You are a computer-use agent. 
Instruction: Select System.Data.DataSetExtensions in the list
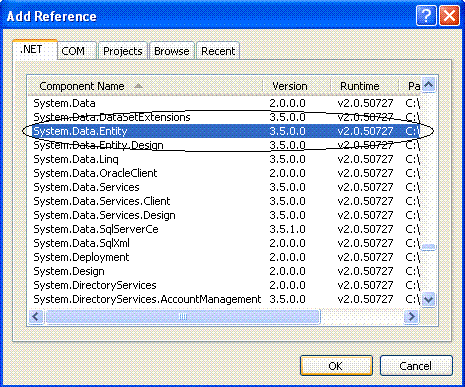(x=224, y=117)
